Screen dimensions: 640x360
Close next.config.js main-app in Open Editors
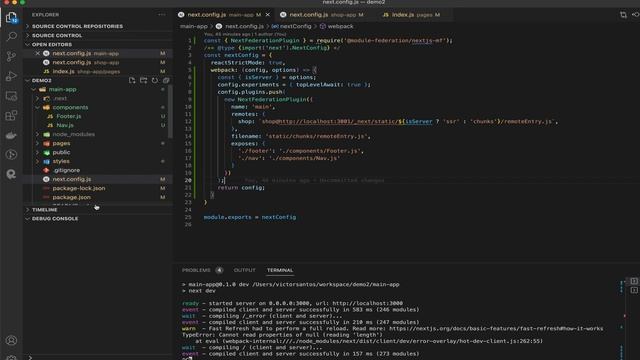[38, 53]
